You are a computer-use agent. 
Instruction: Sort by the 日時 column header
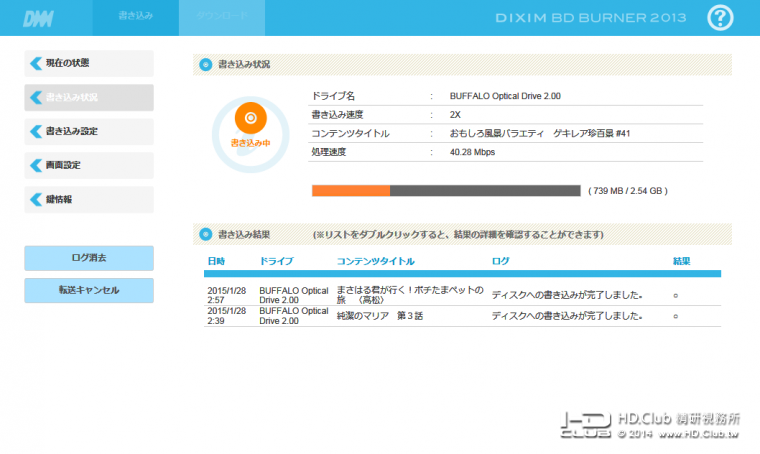(x=216, y=261)
